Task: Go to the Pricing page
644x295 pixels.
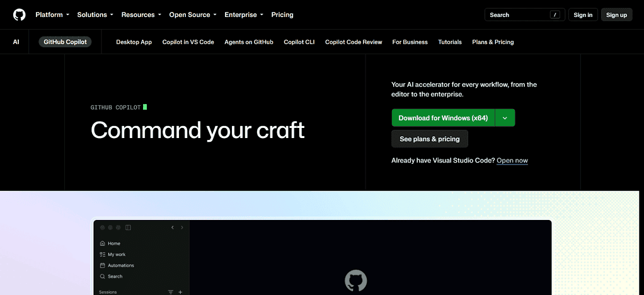Action: click(282, 14)
